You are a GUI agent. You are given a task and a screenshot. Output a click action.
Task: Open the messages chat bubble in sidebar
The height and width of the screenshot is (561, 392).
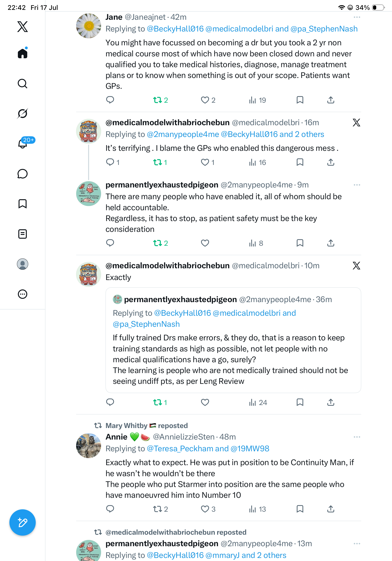coord(23,174)
